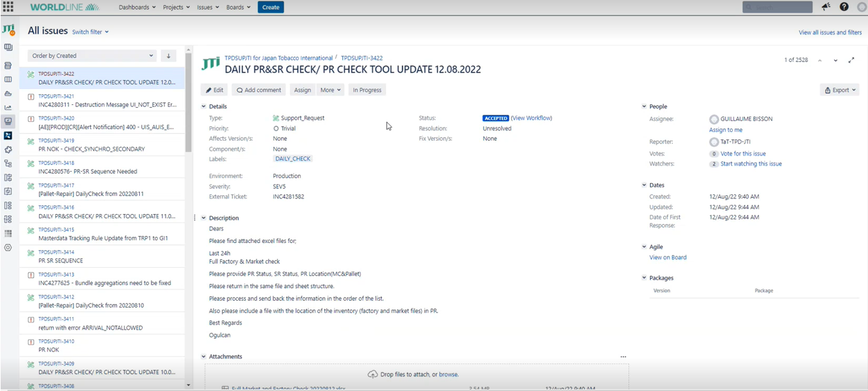Collapse the Details section
The image size is (868, 391).
pos(204,106)
